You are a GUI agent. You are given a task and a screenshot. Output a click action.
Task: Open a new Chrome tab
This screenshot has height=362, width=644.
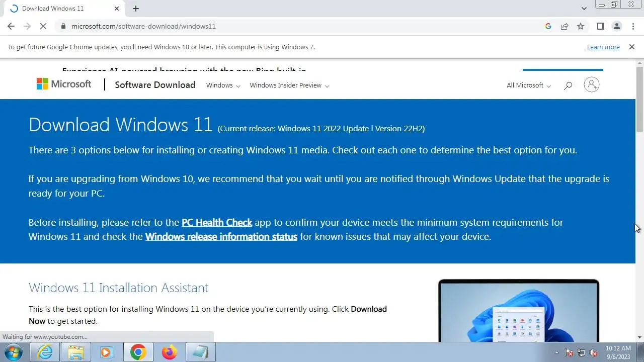click(x=136, y=9)
